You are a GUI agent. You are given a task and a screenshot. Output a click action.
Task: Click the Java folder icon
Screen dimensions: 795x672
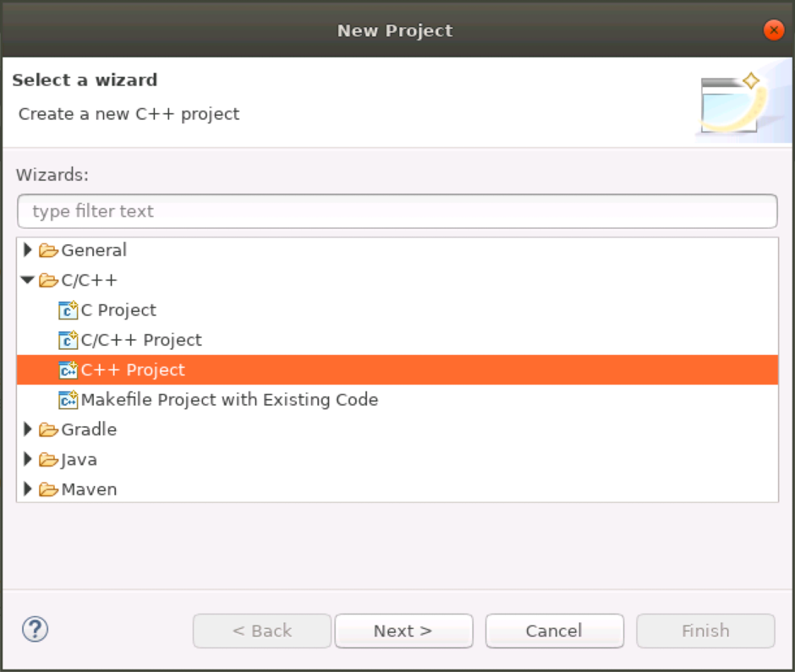(x=48, y=460)
